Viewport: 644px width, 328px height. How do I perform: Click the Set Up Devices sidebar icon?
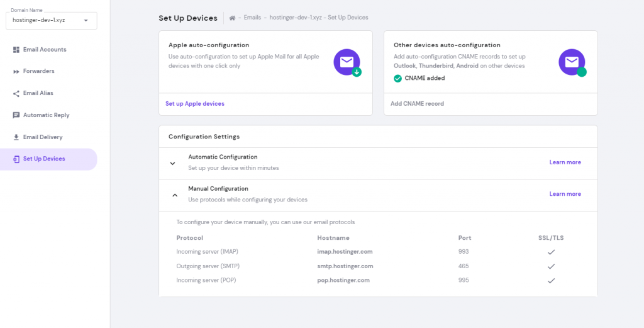[x=16, y=159]
